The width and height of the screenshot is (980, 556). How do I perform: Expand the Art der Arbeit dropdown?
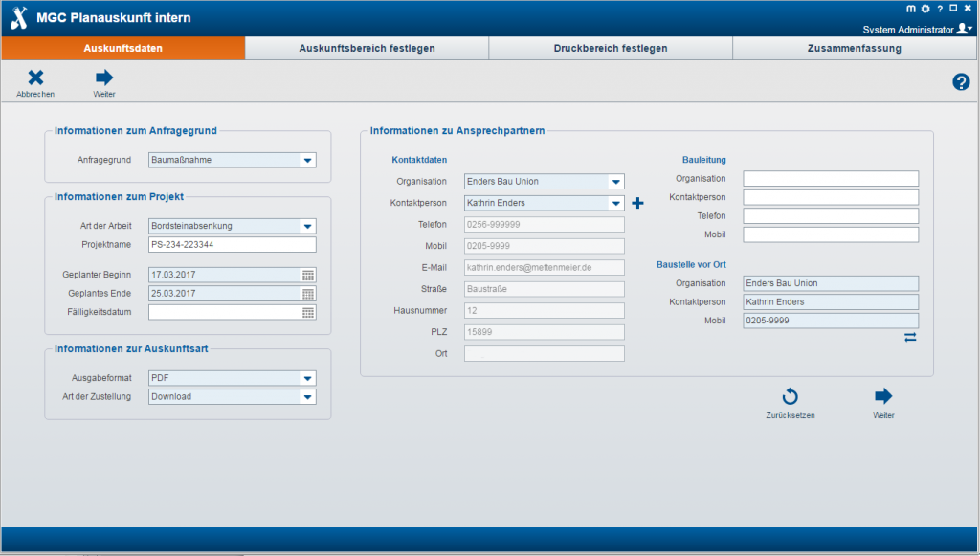coord(307,227)
